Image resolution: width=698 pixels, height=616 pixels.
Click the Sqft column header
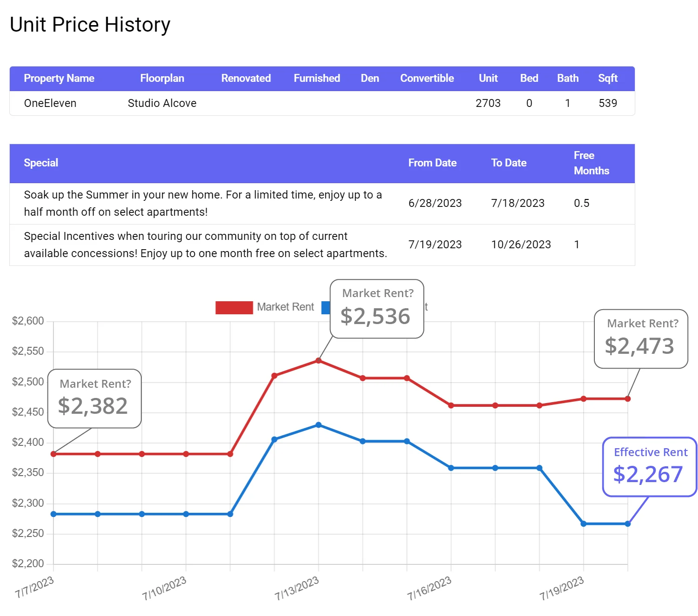[x=608, y=78]
